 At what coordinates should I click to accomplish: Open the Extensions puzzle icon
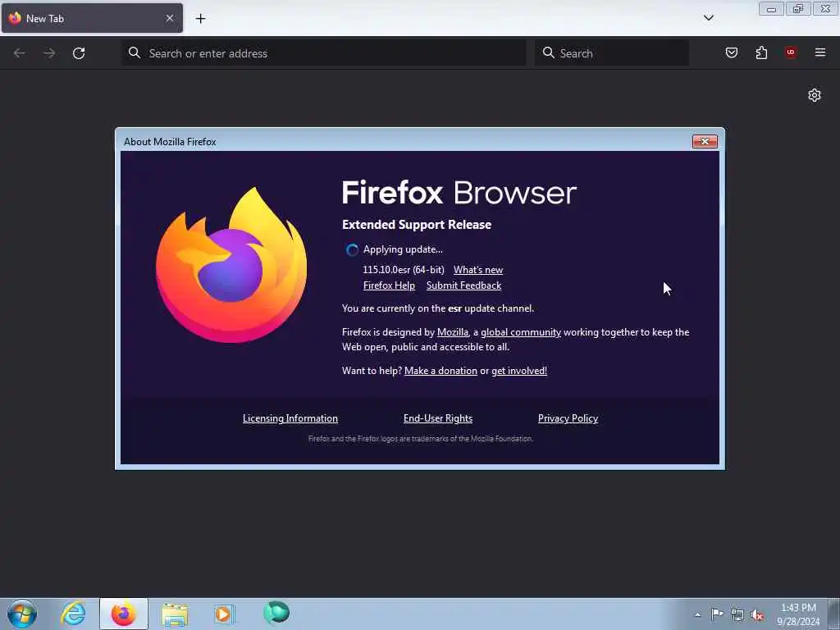point(761,52)
